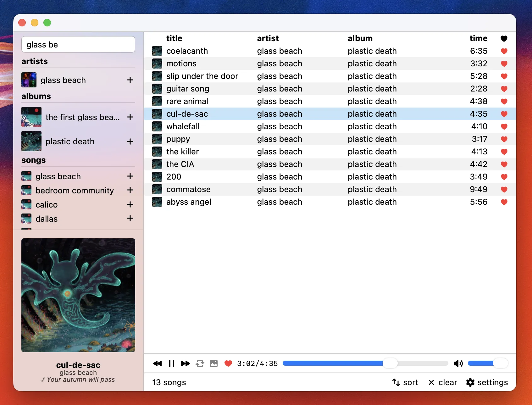Select the song coelacanth

click(330, 51)
